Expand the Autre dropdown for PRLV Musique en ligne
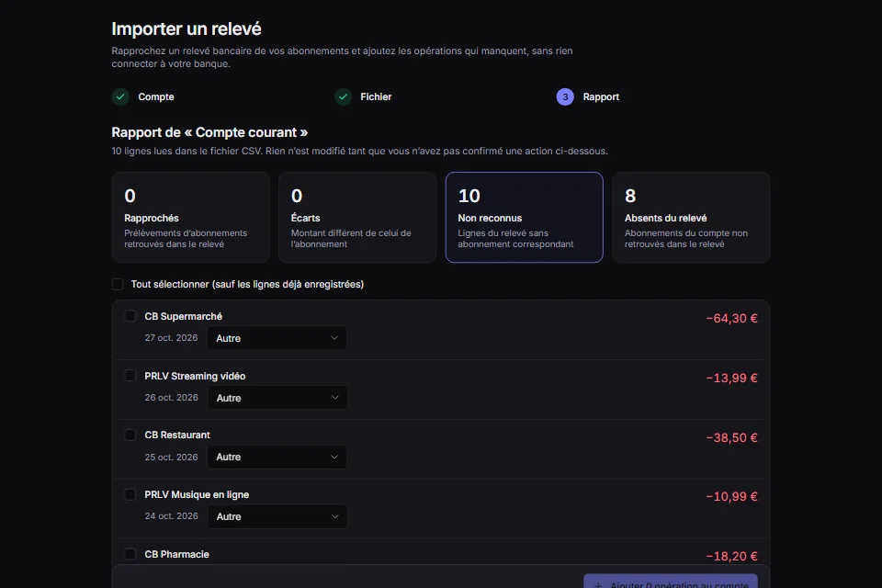882x588 pixels. pyautogui.click(x=277, y=516)
